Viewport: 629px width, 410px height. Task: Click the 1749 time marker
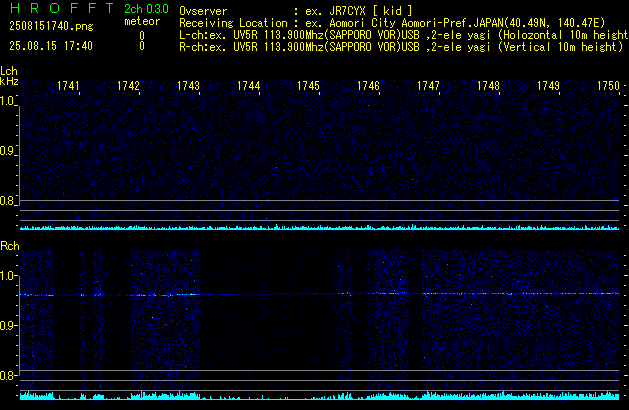tap(548, 86)
